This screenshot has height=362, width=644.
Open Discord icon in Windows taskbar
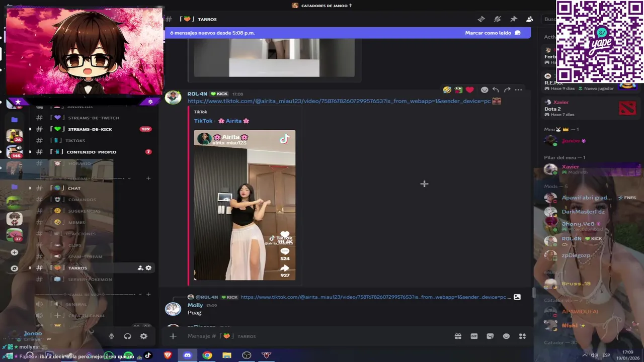(x=187, y=355)
